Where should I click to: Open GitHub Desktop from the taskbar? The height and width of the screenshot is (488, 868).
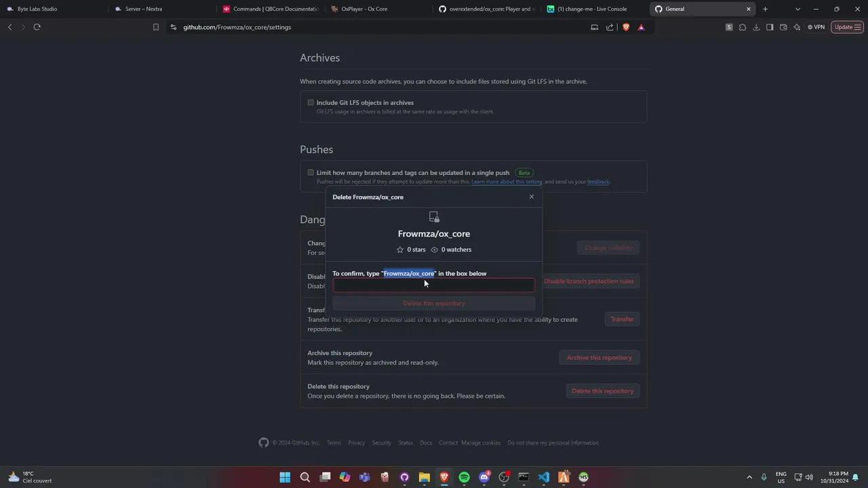coord(405,477)
